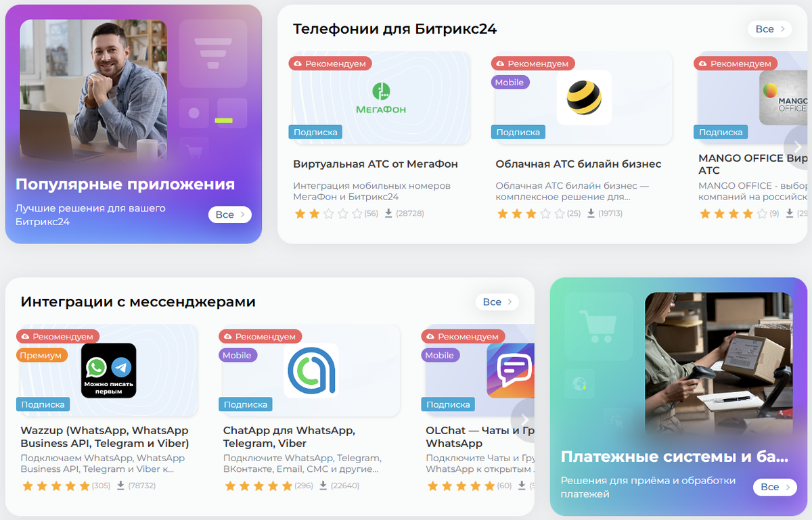Open all payment systems via Все button
Screen dimensions: 812x520
tap(775, 487)
